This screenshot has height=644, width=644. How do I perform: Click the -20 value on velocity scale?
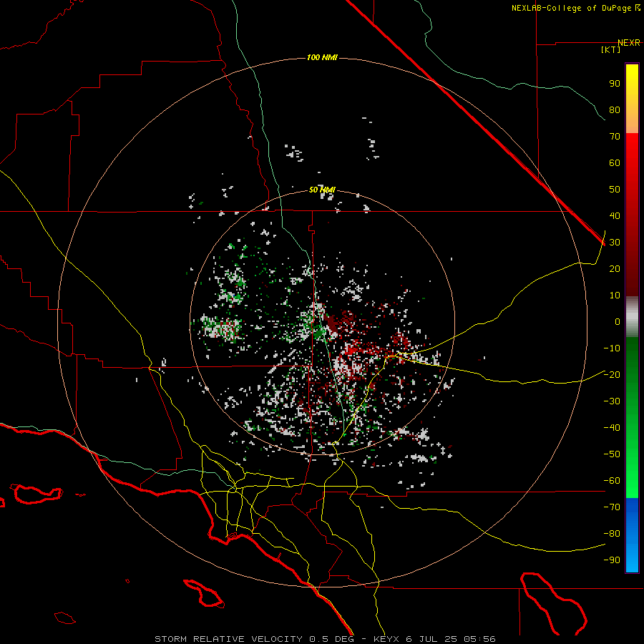coord(612,374)
